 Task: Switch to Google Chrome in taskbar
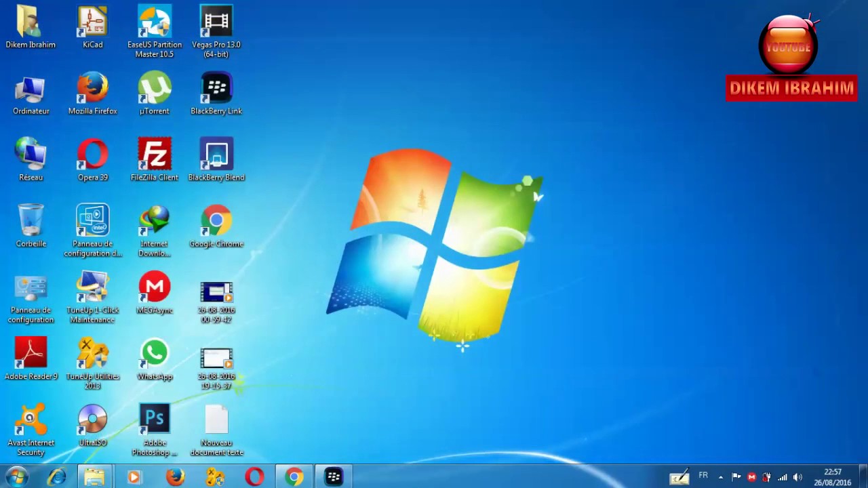(294, 477)
